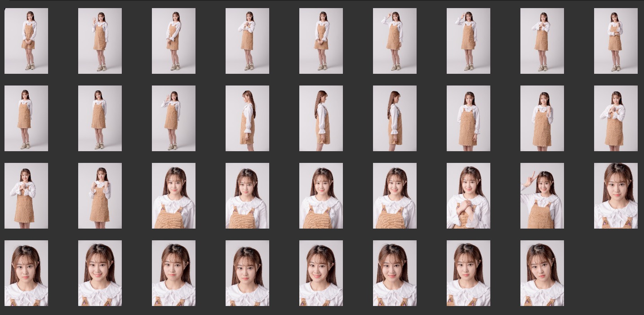This screenshot has height=315, width=644.
Task: Select the last close-up in the third row
Action: [x=616, y=196]
